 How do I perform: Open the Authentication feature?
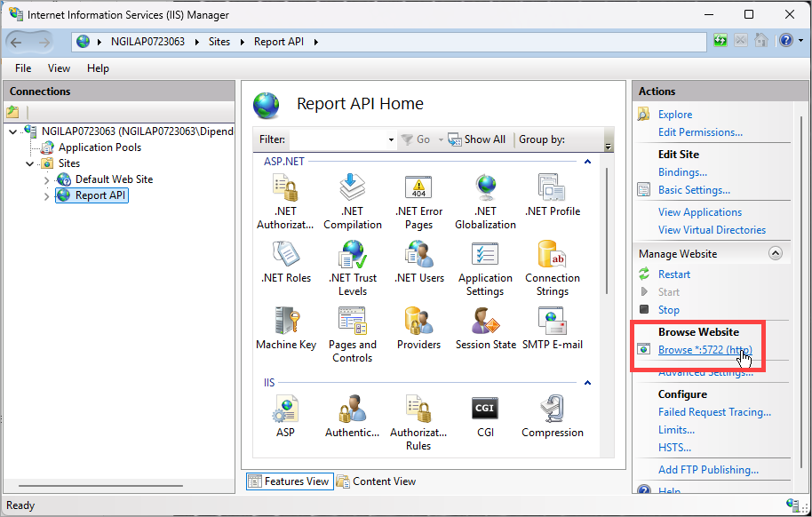tap(352, 417)
